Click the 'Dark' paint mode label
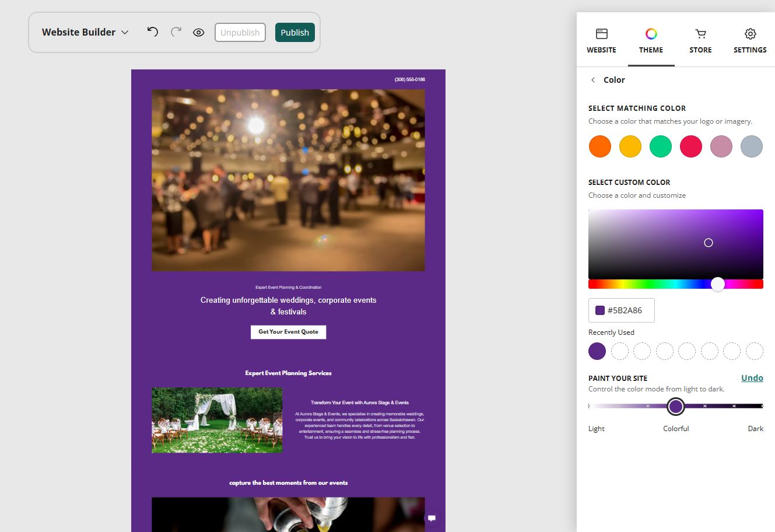The image size is (775, 532). click(x=756, y=429)
